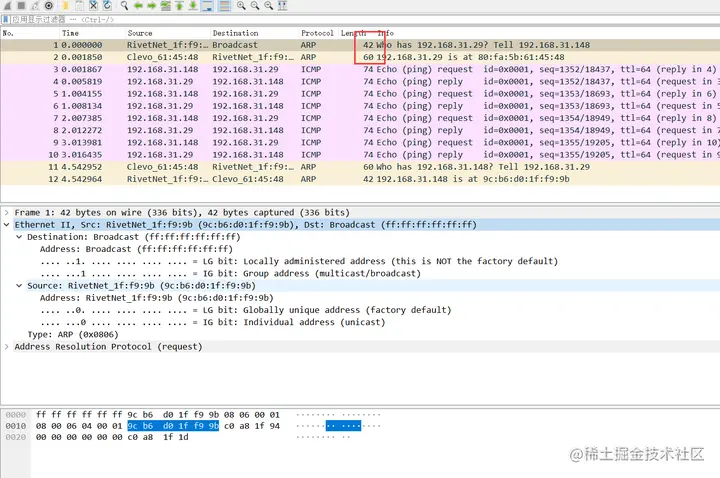Close the capture file

(93, 6)
